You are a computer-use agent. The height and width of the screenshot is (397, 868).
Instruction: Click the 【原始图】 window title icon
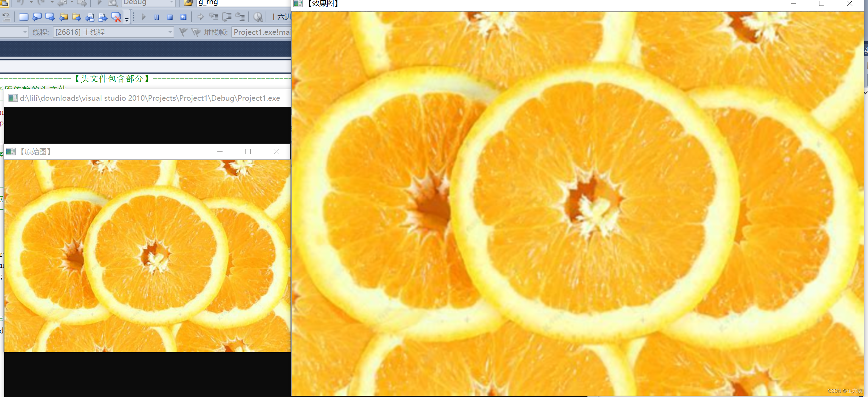(x=11, y=151)
